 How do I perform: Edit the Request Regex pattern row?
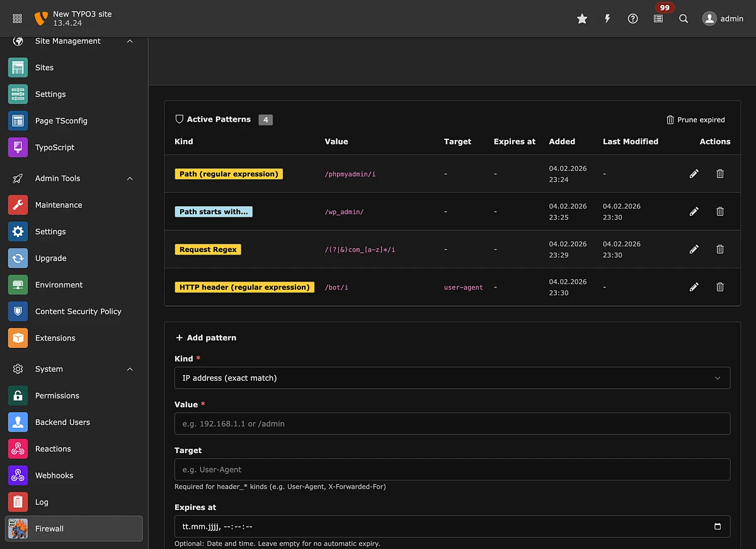[694, 249]
